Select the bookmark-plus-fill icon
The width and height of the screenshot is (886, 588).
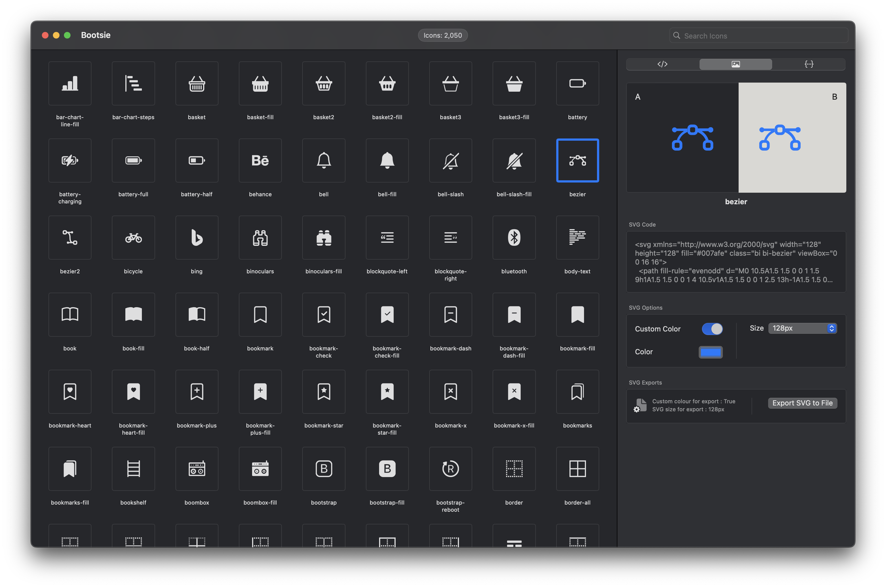(260, 391)
